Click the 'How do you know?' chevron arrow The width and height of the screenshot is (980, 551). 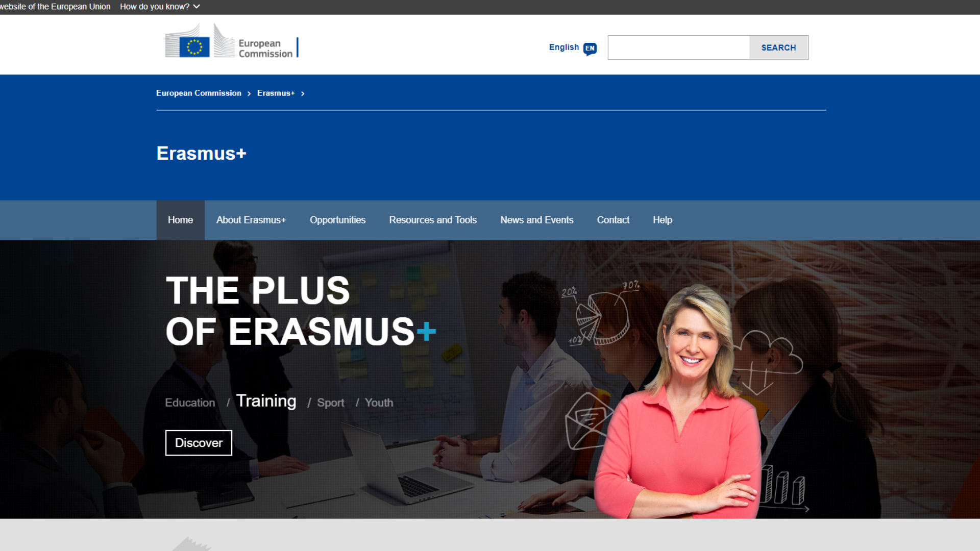[x=197, y=7]
